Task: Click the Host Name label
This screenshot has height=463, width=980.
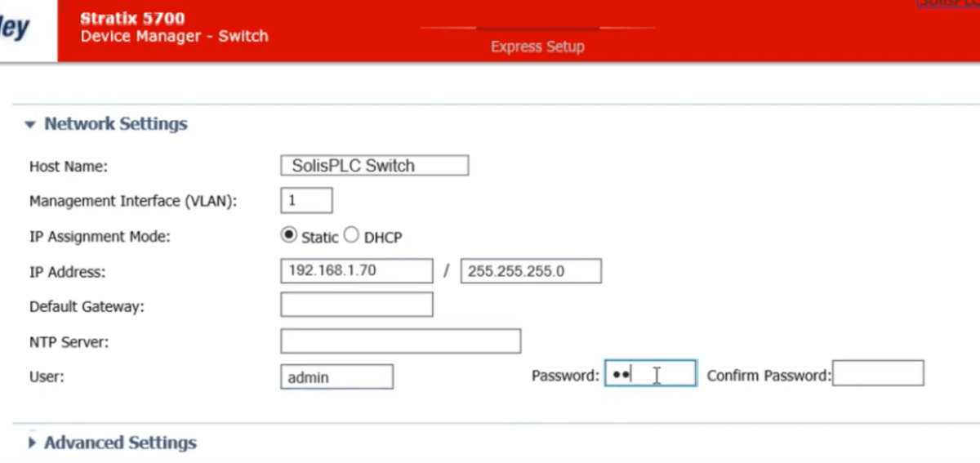Action: coord(69,167)
